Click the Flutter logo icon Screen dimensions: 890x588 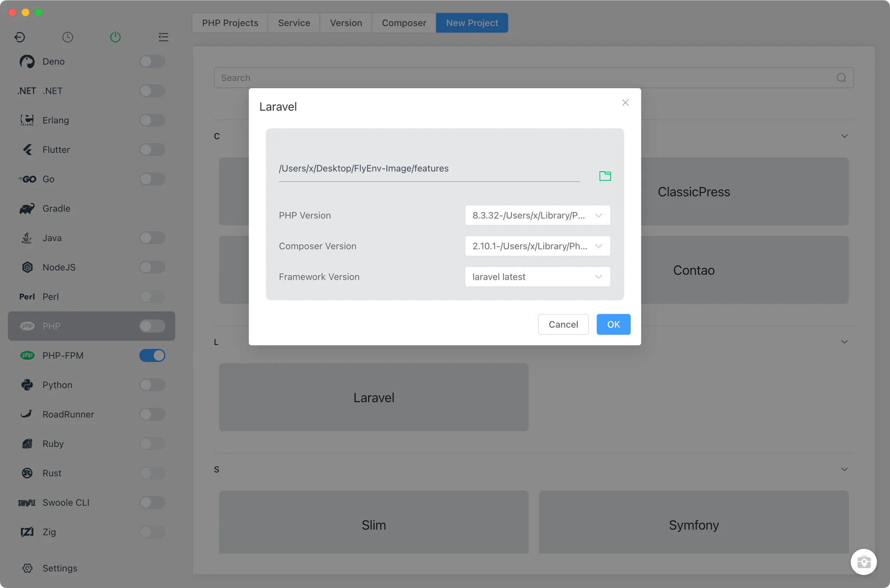(x=27, y=150)
